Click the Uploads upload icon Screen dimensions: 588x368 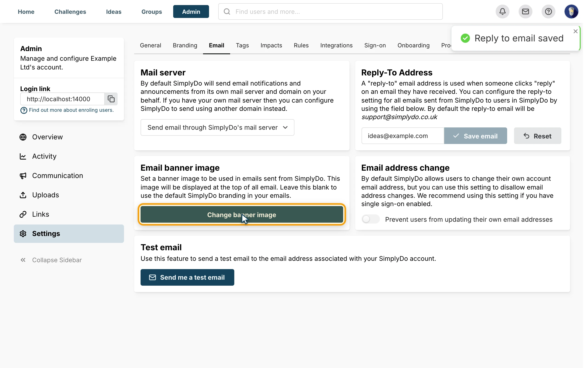(23, 195)
